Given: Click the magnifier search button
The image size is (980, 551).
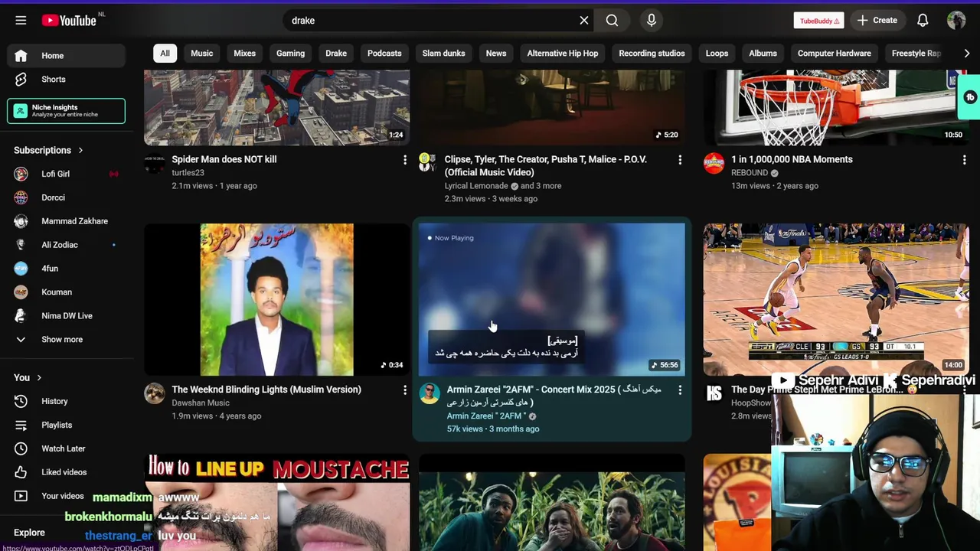Looking at the screenshot, I should [x=612, y=21].
